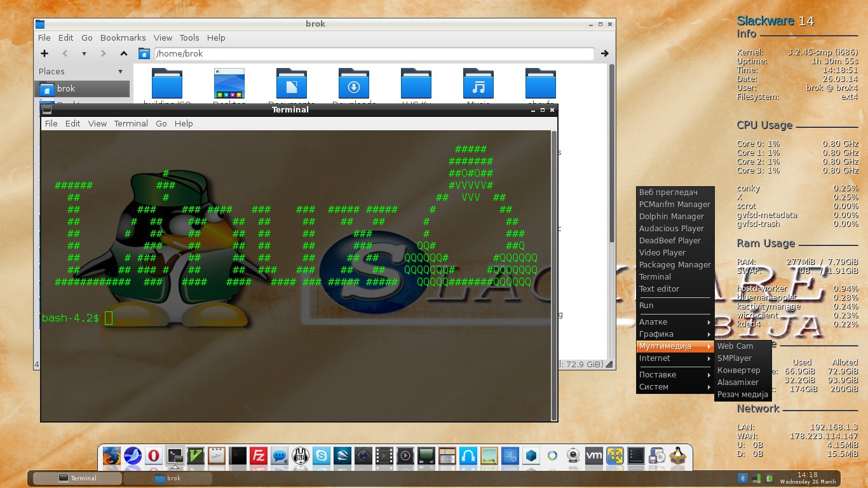
Task: Click the brok window vertical scrollbar
Action: tap(612, 152)
